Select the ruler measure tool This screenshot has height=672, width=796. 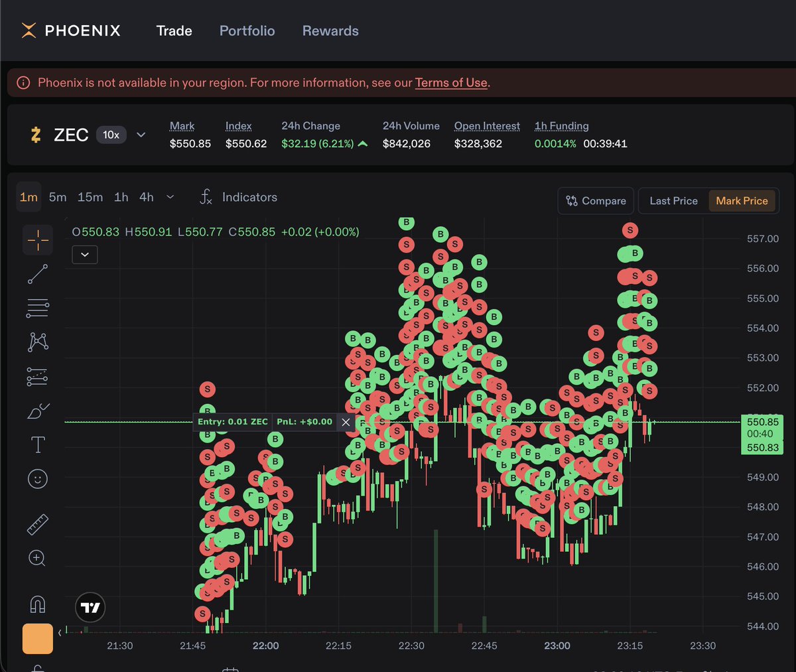click(x=38, y=524)
